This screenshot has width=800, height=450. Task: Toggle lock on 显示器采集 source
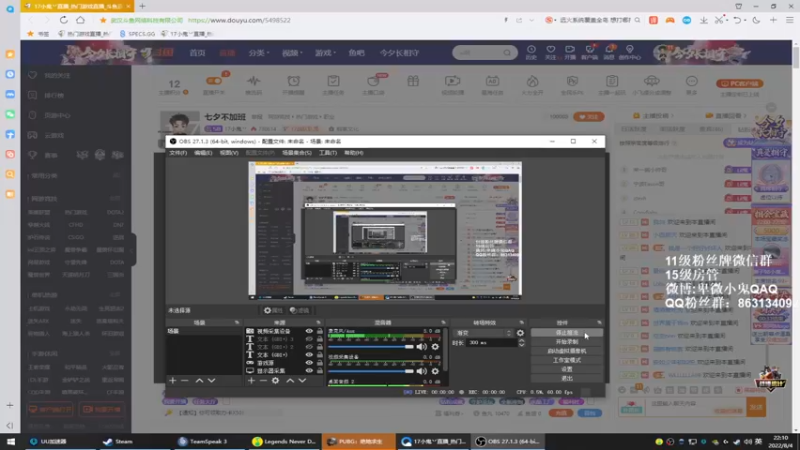click(x=320, y=370)
